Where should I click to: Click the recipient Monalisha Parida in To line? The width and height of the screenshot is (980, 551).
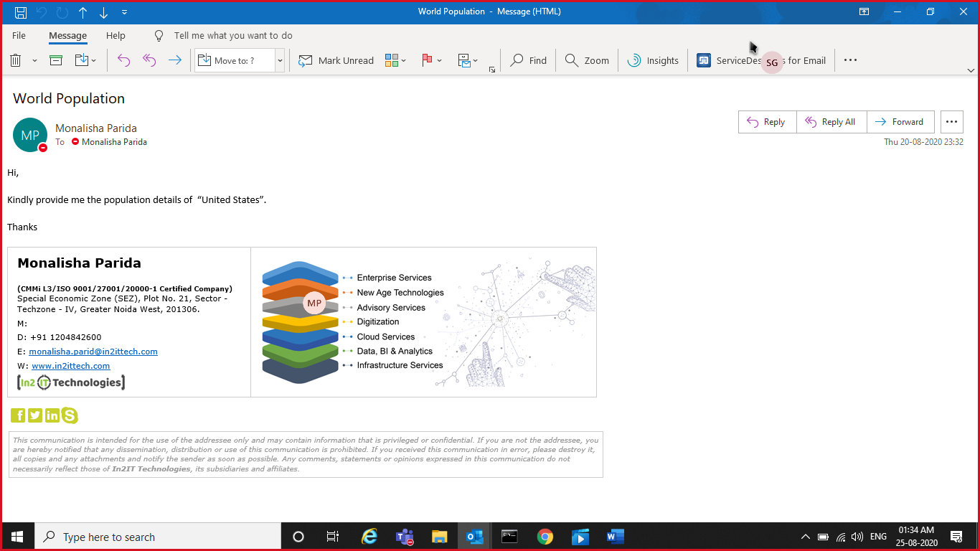114,142
